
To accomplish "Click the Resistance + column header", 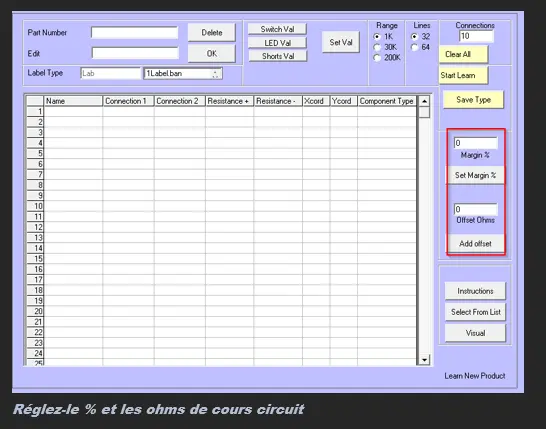I will click(x=229, y=101).
